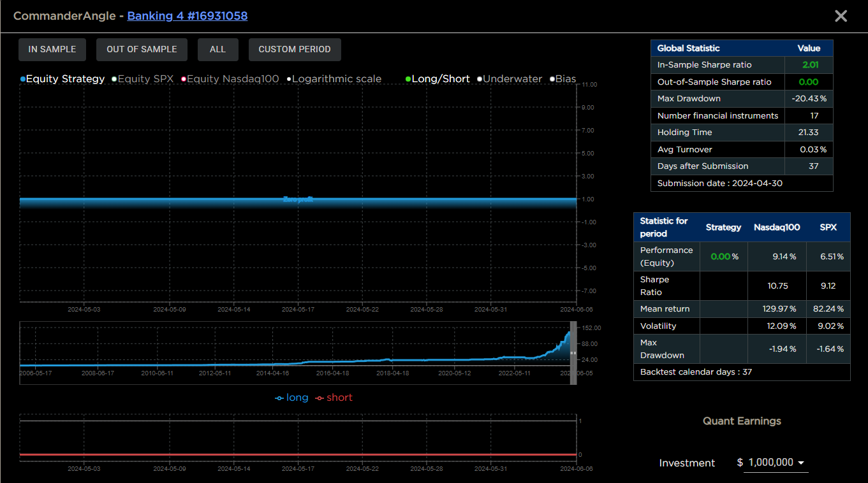Click the Backtest calendar days : 37 row
868x483 pixels.
(x=742, y=372)
